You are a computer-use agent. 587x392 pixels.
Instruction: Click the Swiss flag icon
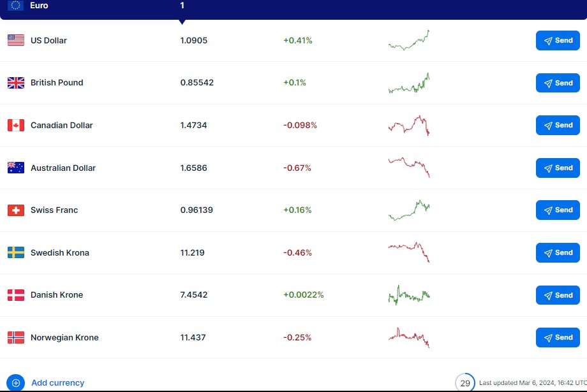pos(16,210)
